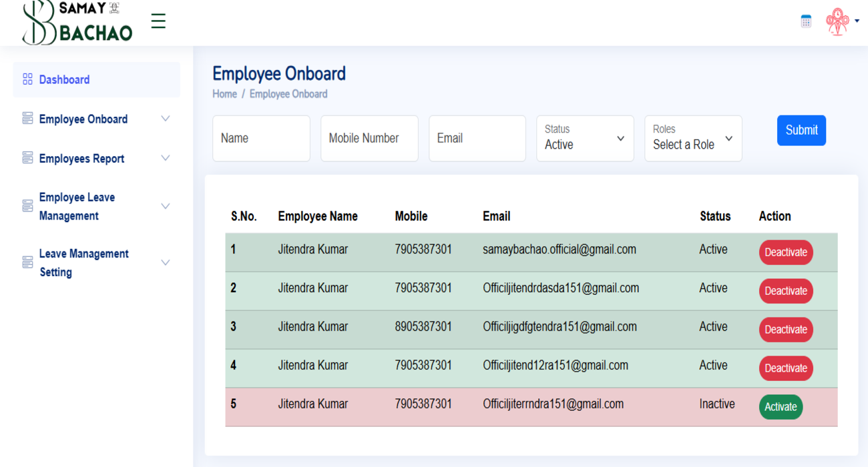Open the Status dropdown showing Active
The width and height of the screenshot is (868, 467).
click(585, 138)
